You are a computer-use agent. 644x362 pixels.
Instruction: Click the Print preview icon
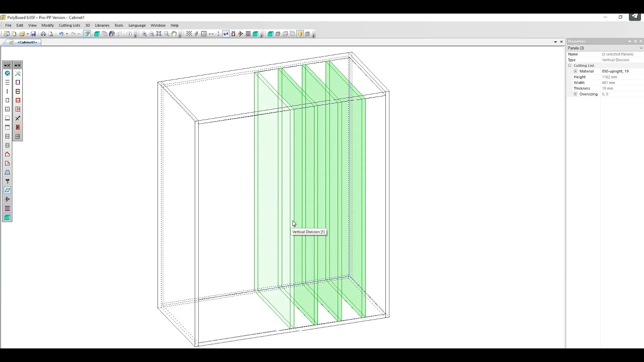[50, 34]
